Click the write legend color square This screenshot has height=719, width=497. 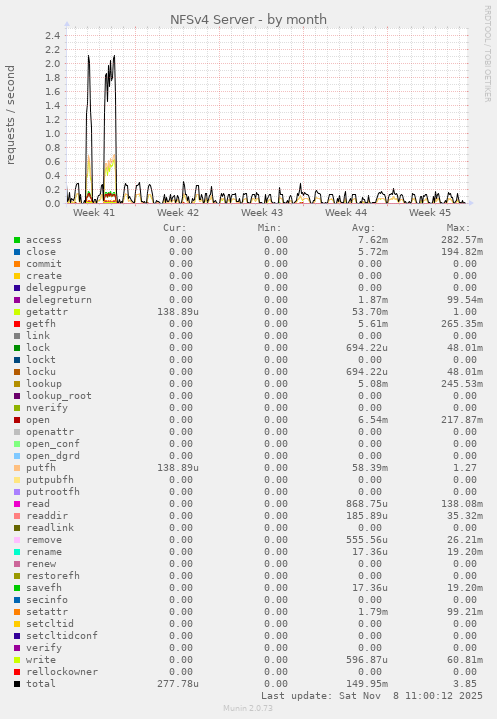click(x=17, y=660)
